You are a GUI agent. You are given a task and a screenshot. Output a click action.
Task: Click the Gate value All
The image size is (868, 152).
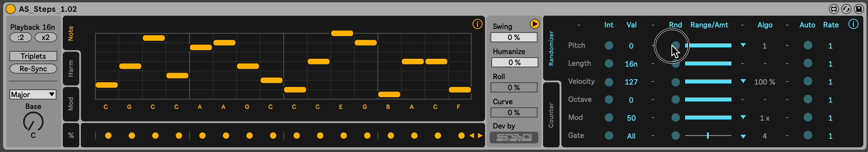(631, 136)
